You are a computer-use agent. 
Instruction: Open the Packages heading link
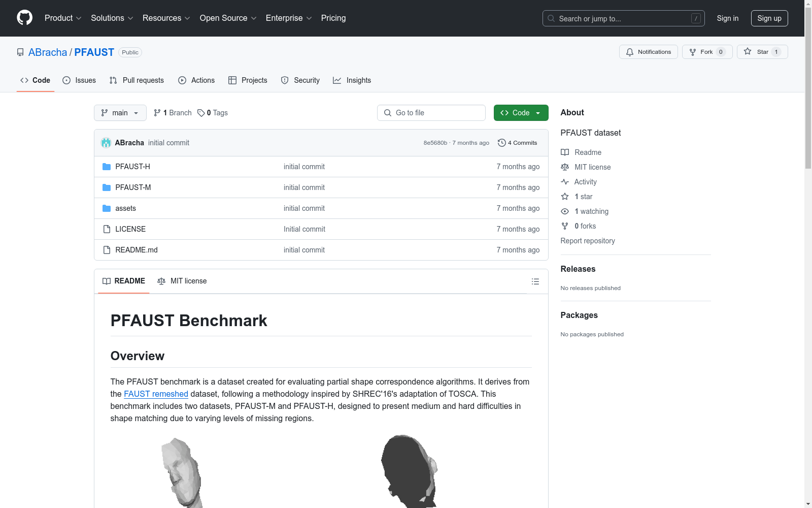(579, 315)
